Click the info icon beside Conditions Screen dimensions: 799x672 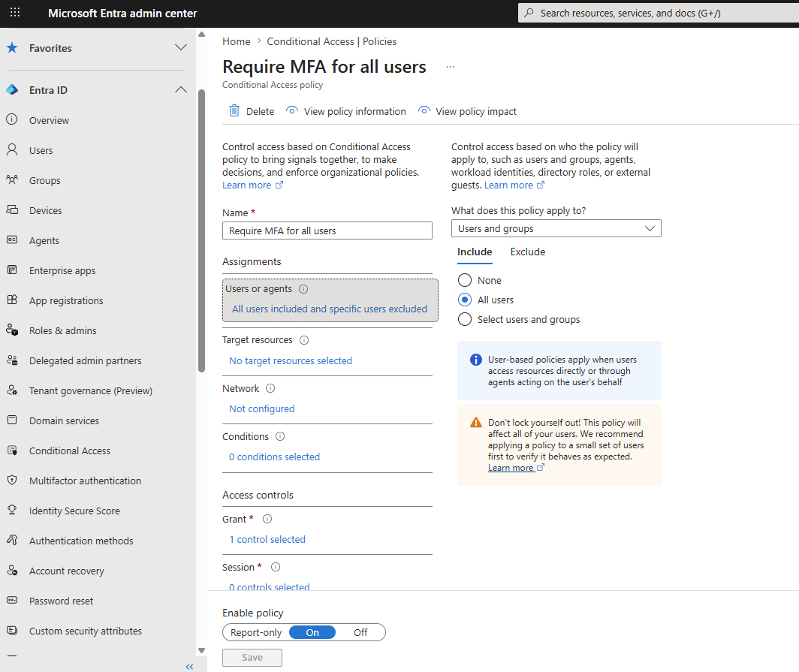click(x=280, y=436)
